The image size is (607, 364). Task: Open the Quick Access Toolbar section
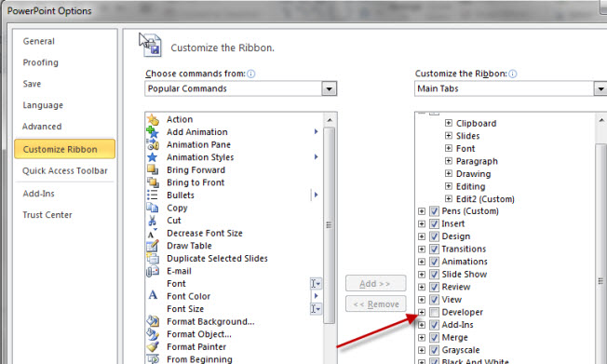pyautogui.click(x=64, y=170)
